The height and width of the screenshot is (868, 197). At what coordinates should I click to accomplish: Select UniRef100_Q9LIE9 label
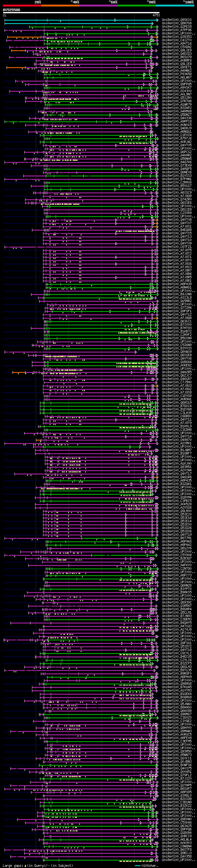[x=177, y=50]
